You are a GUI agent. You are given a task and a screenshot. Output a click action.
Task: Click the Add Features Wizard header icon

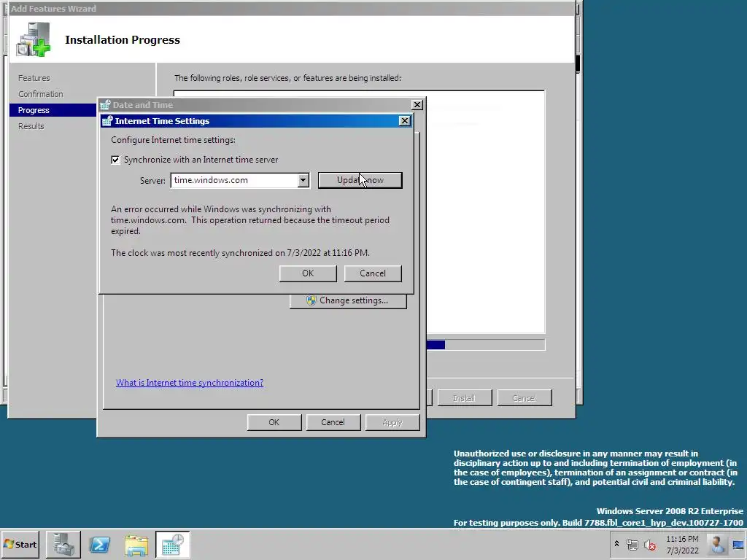point(34,39)
